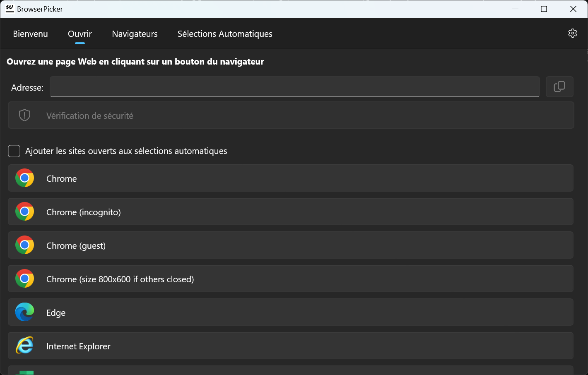Click the Chrome logo in the first Chrome row
The width and height of the screenshot is (588, 375).
click(x=25, y=178)
